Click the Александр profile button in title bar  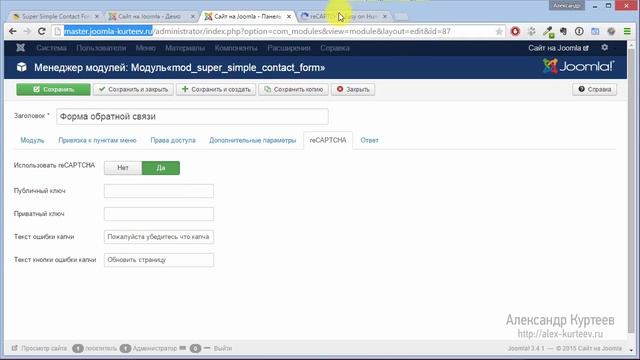coord(567,5)
